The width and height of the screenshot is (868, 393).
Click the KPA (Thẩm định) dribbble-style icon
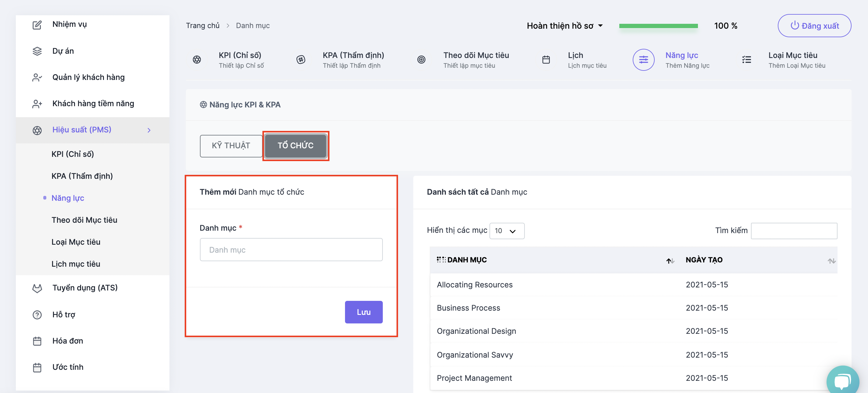pyautogui.click(x=301, y=60)
